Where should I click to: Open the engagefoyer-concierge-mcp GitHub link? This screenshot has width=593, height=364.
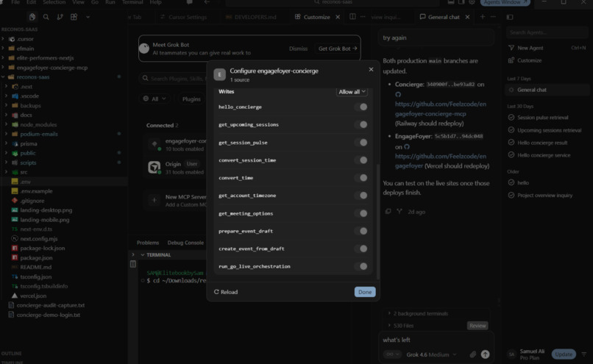(441, 109)
